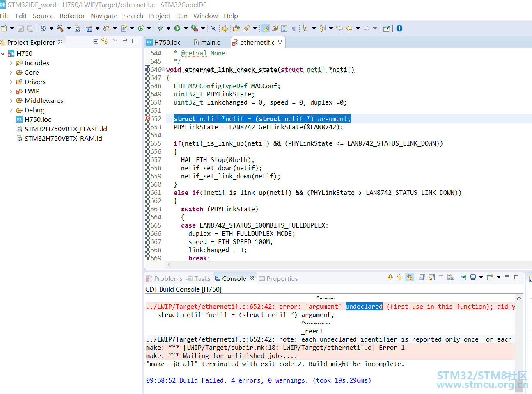This screenshot has width=532, height=394.
Task: Expand the LWIP folder node
Action: [11, 91]
